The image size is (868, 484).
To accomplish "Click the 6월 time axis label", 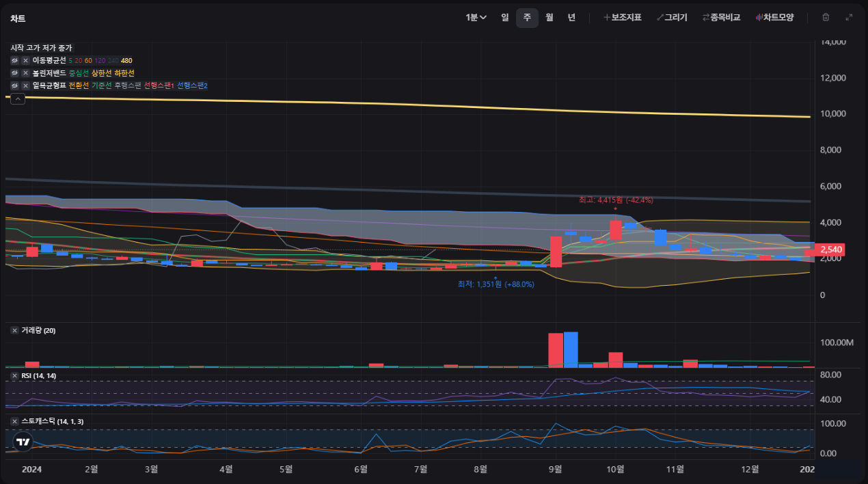I will [361, 469].
